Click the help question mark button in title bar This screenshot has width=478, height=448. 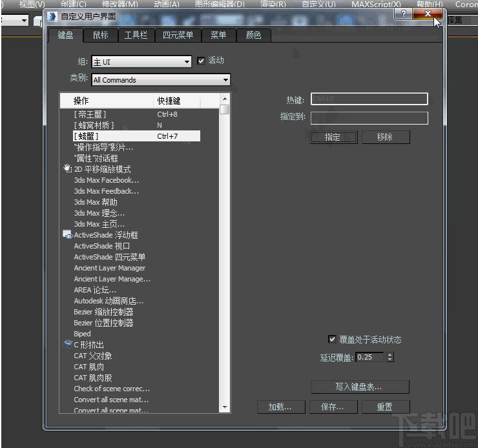[x=403, y=14]
